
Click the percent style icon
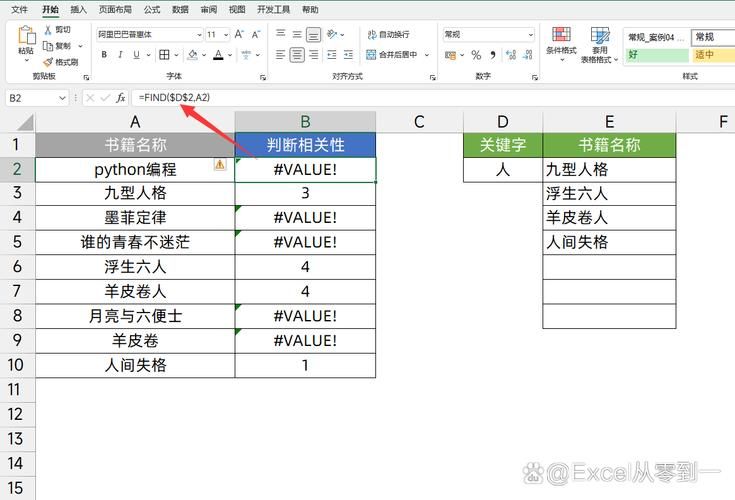point(476,55)
